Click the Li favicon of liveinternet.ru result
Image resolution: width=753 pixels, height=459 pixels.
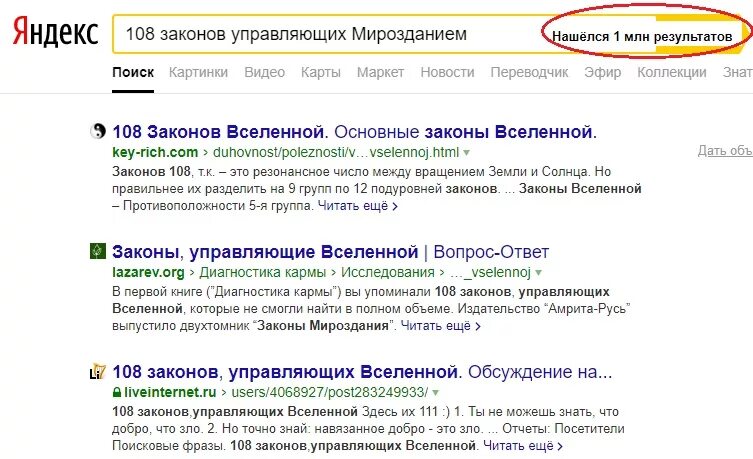pyautogui.click(x=98, y=371)
